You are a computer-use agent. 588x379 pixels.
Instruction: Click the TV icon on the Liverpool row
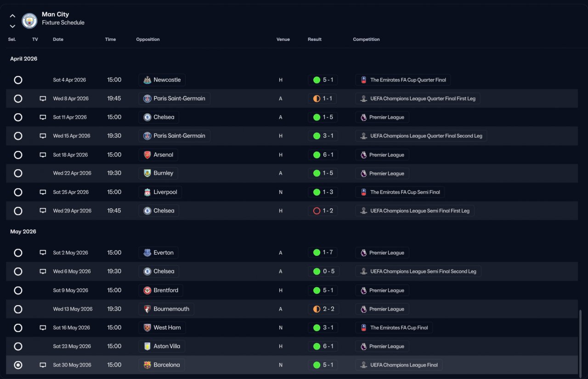[43, 192]
